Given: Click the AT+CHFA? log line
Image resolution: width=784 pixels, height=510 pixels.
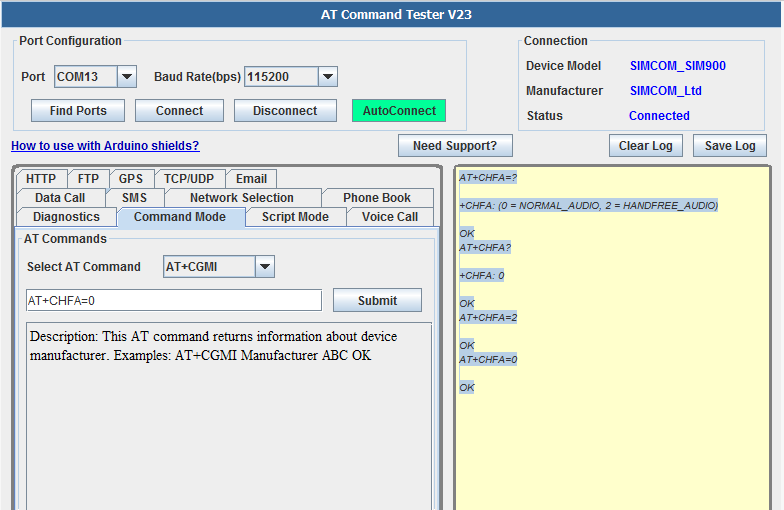Looking at the screenshot, I should point(485,248).
